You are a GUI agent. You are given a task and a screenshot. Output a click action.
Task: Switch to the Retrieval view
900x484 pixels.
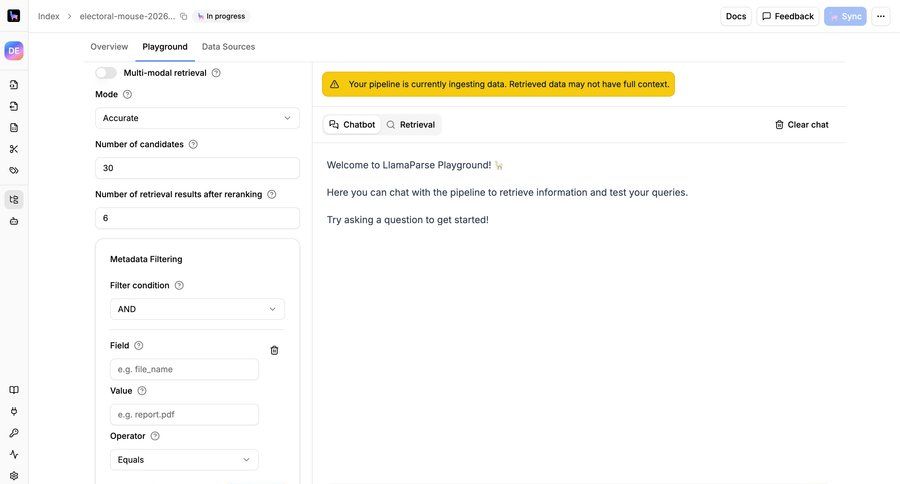coord(411,125)
